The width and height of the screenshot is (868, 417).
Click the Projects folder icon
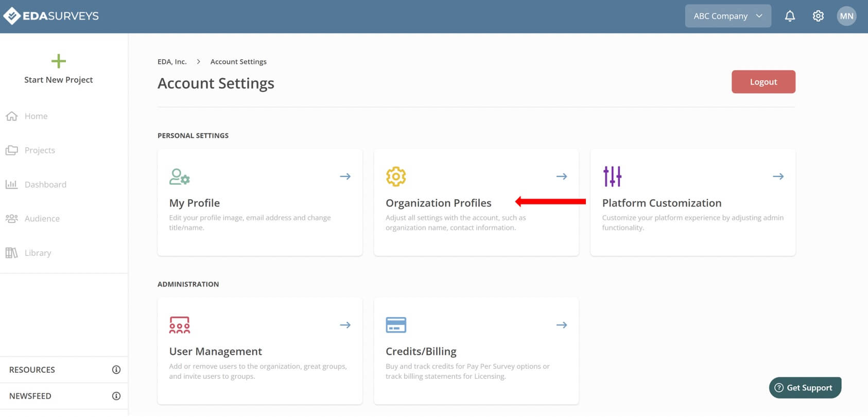[x=12, y=150]
